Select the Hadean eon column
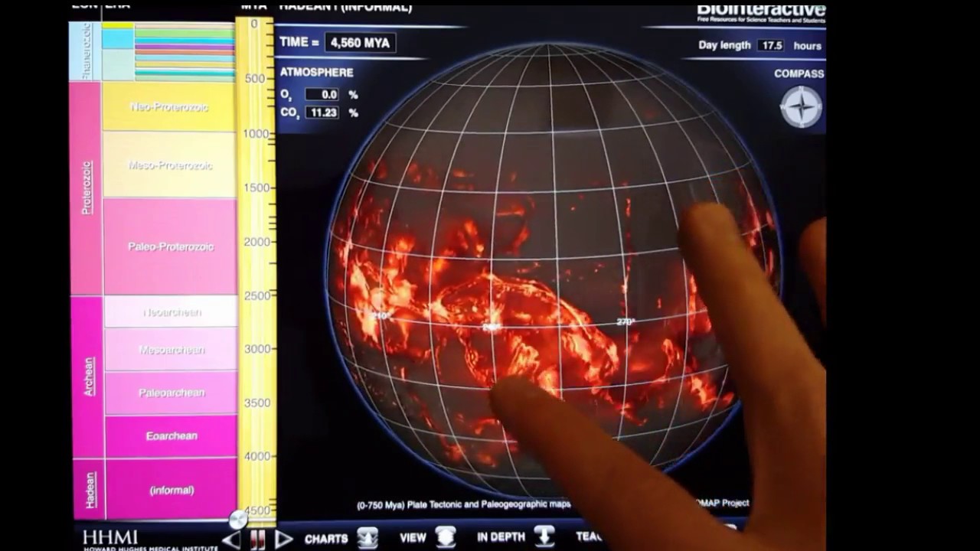980x551 pixels. tap(90, 490)
